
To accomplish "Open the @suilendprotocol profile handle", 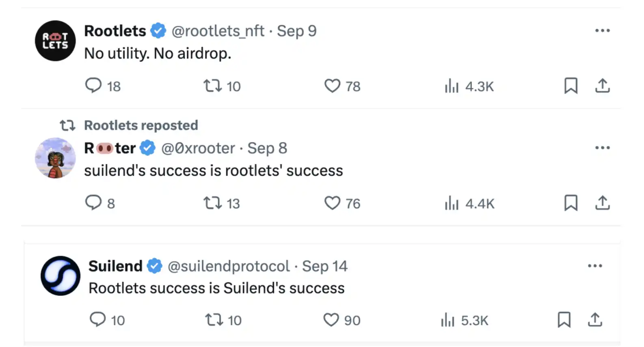I will [229, 266].
